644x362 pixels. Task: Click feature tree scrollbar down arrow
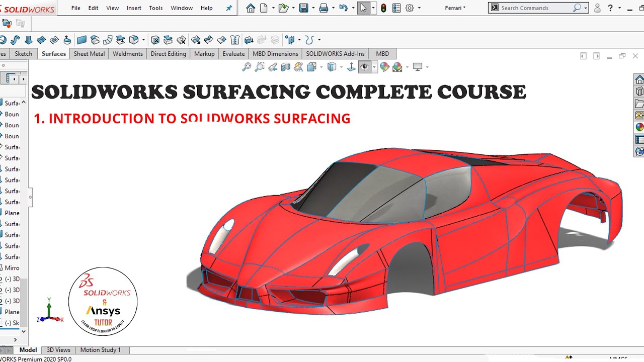(24, 331)
